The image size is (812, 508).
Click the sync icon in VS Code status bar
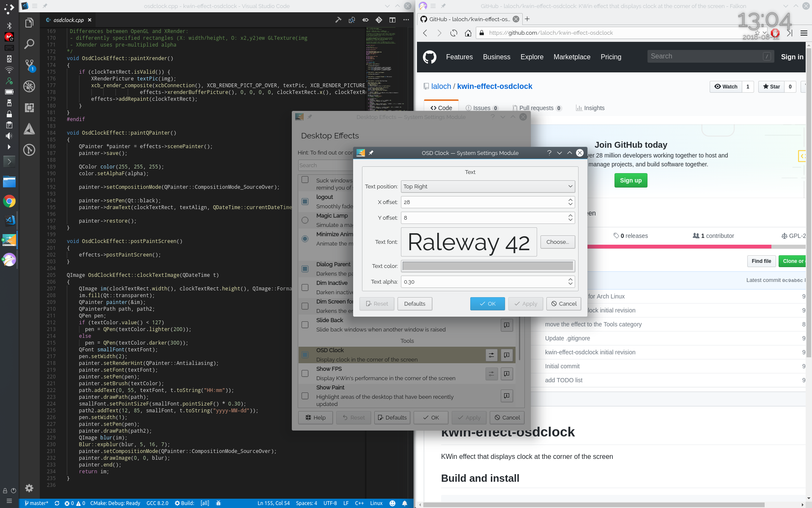tap(57, 503)
